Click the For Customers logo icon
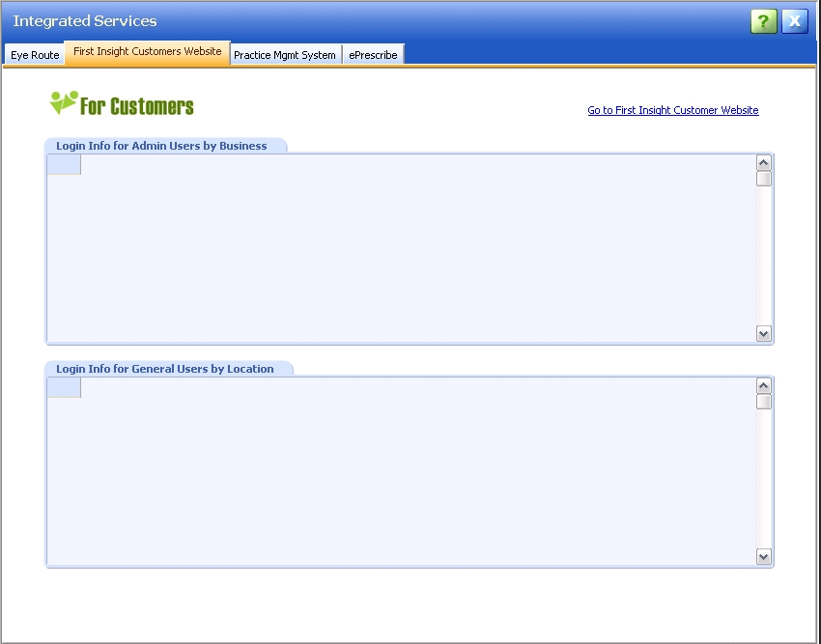This screenshot has width=821, height=644. (64, 103)
